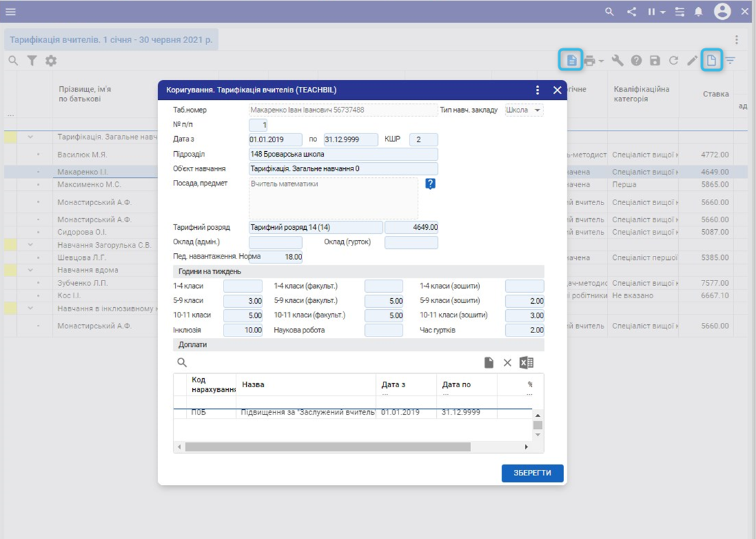Collapse Навчання Загорулька С.В. group
The width and height of the screenshot is (756, 539).
(30, 244)
